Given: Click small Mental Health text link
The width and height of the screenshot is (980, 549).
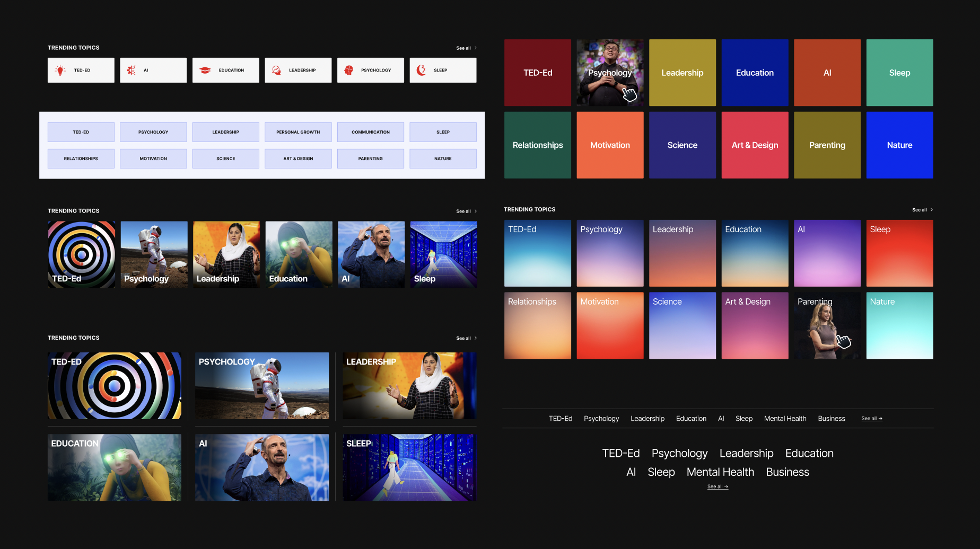Looking at the screenshot, I should coord(785,419).
